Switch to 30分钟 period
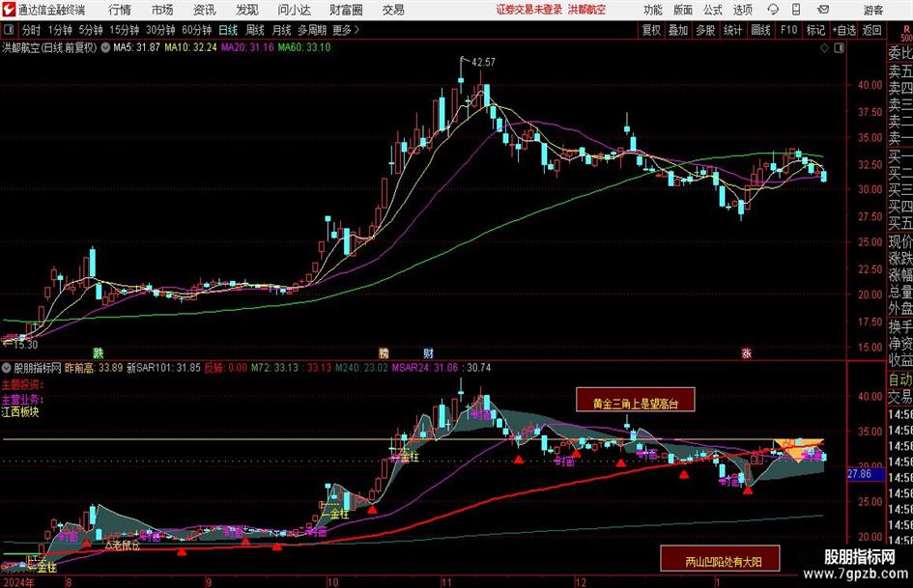 pos(160,30)
